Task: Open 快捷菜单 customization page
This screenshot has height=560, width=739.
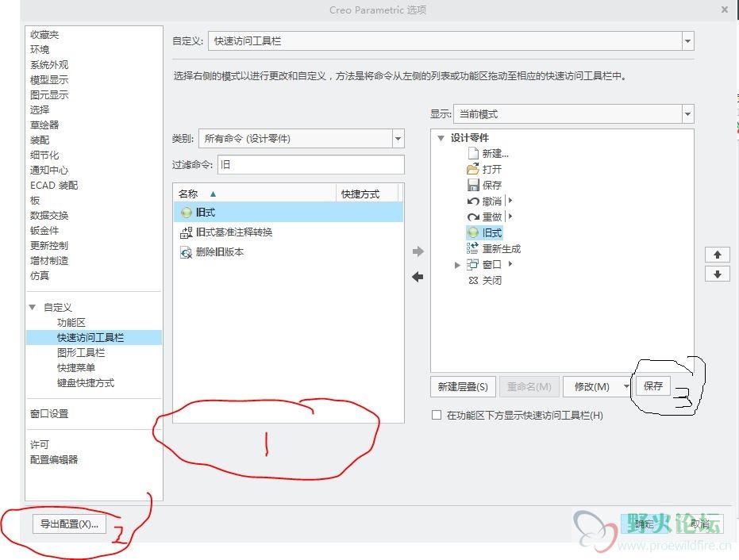Action: 76,368
